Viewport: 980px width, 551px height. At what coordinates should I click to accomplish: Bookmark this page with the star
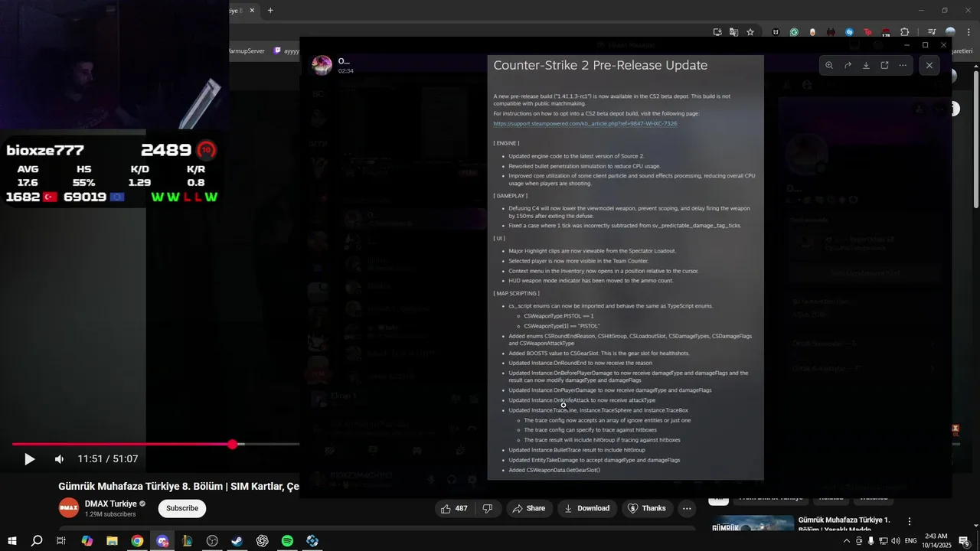[750, 32]
